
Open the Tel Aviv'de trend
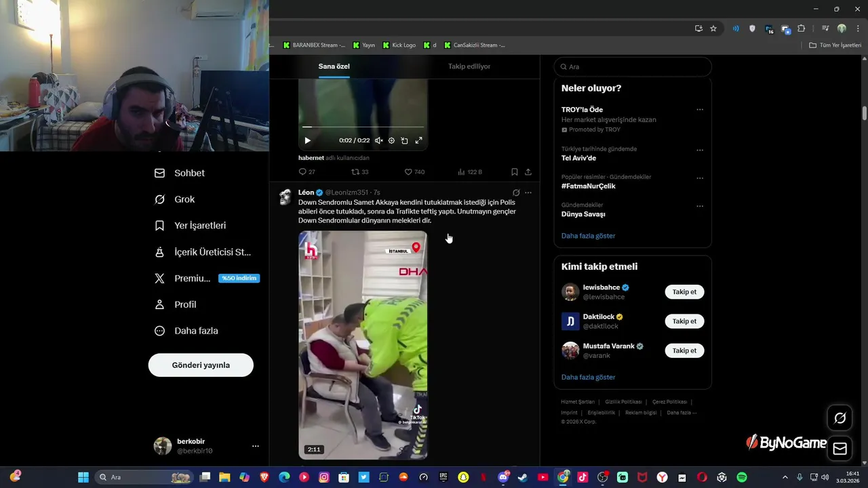578,158
